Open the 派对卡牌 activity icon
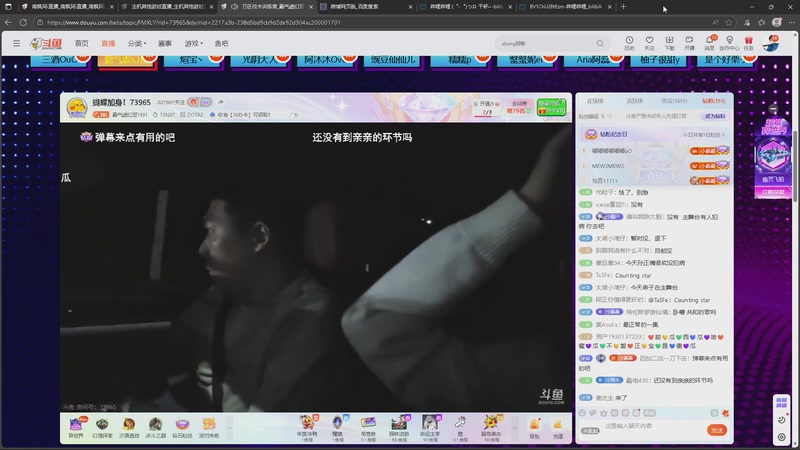Screen dimensions: 800x450 [209, 428]
